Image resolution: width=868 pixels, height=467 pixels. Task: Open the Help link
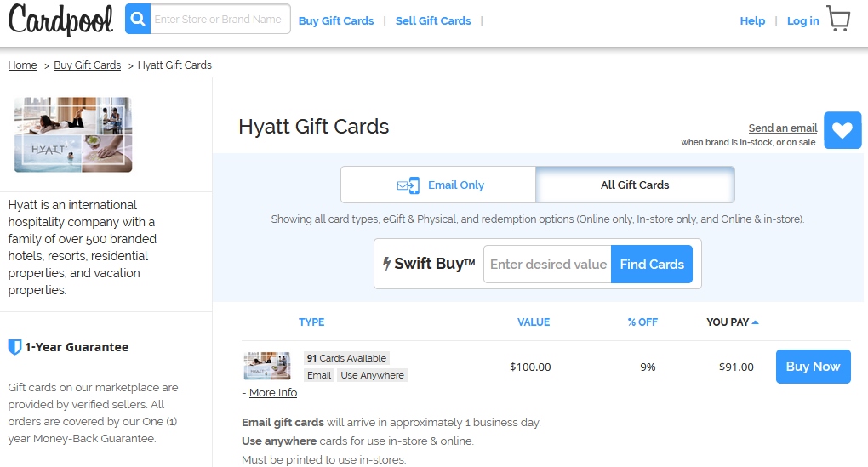[752, 21]
